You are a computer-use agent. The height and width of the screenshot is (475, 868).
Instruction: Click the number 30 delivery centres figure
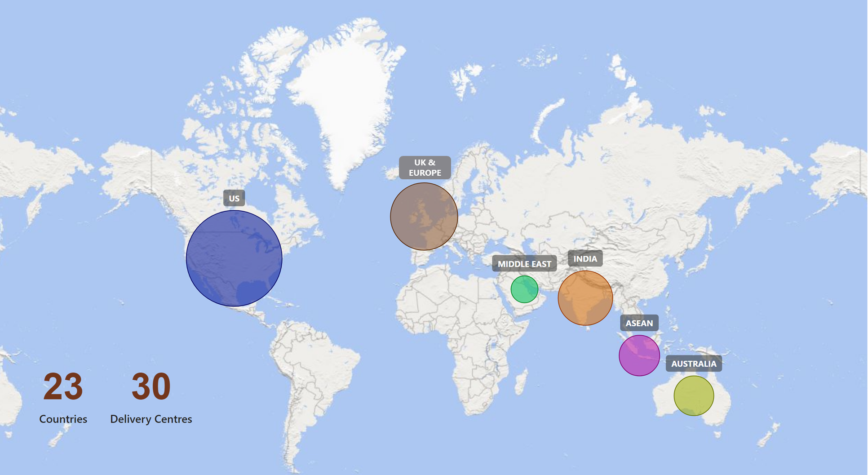[x=151, y=386]
